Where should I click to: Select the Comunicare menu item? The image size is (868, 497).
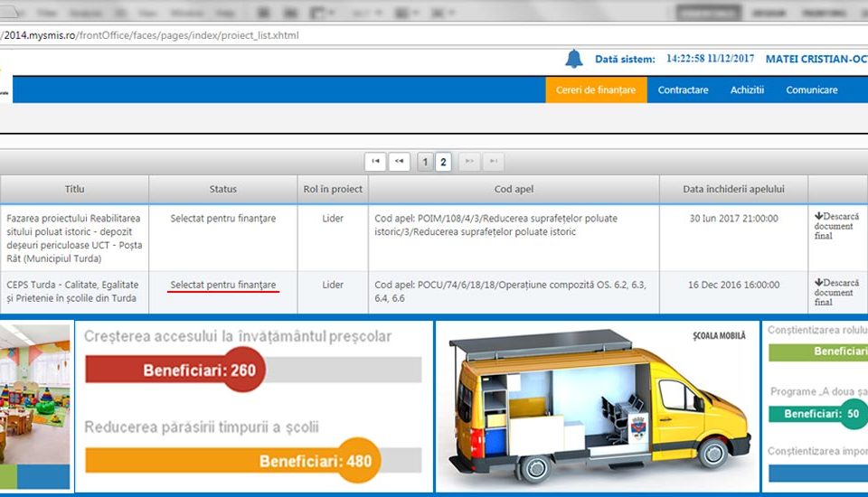[811, 89]
